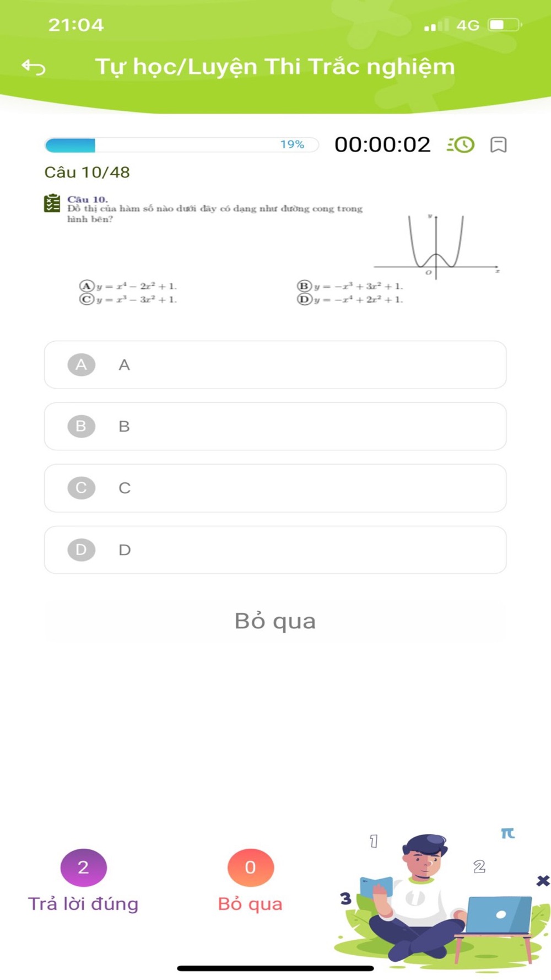Tap the Câu 10/48 question counter
Screen dimensions: 551x980
[x=87, y=173]
